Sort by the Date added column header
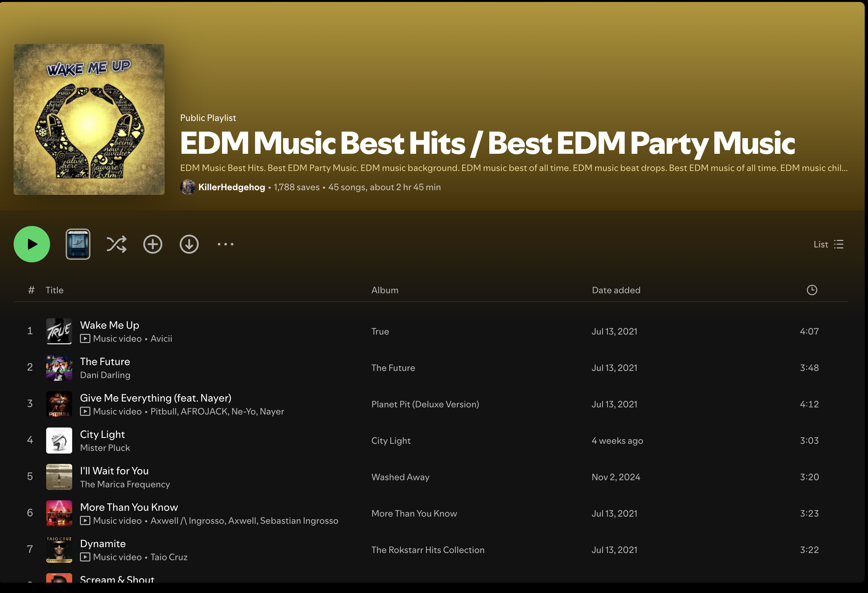Image resolution: width=868 pixels, height=593 pixels. coord(616,290)
